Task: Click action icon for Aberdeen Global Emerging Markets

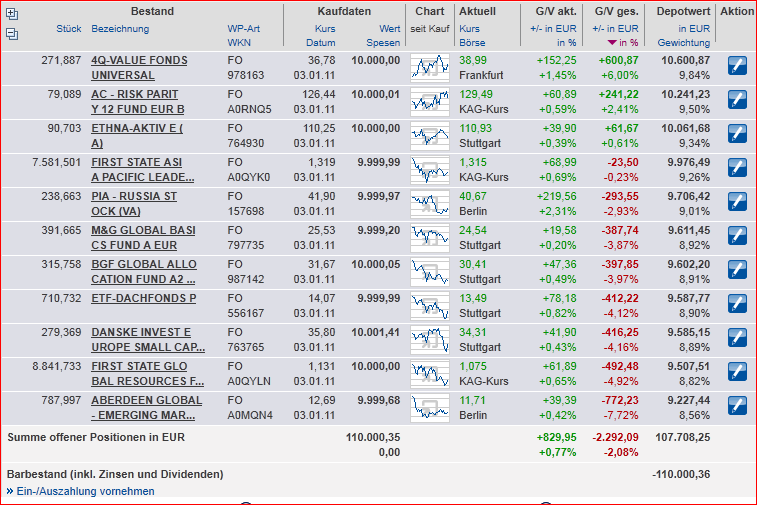Action: tap(737, 407)
